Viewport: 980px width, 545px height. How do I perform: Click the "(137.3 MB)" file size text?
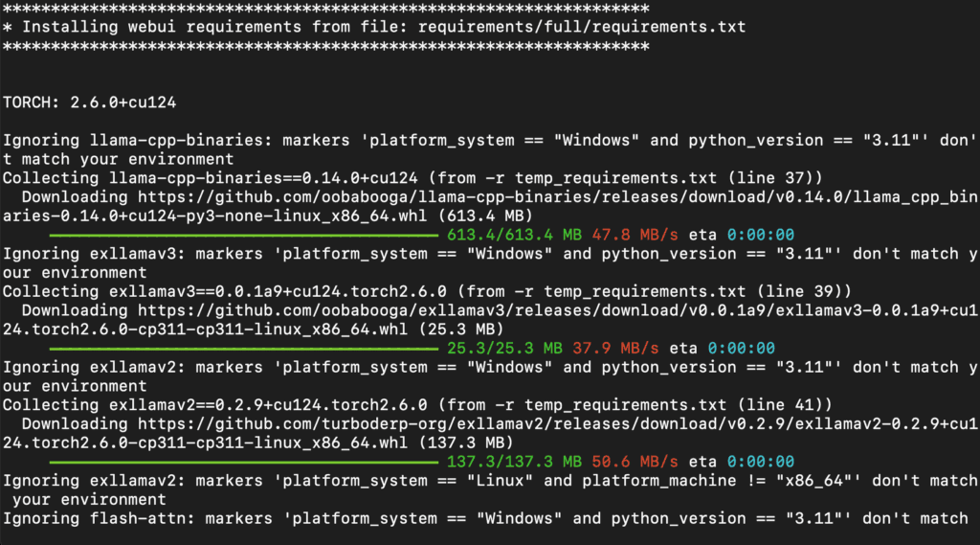(466, 443)
